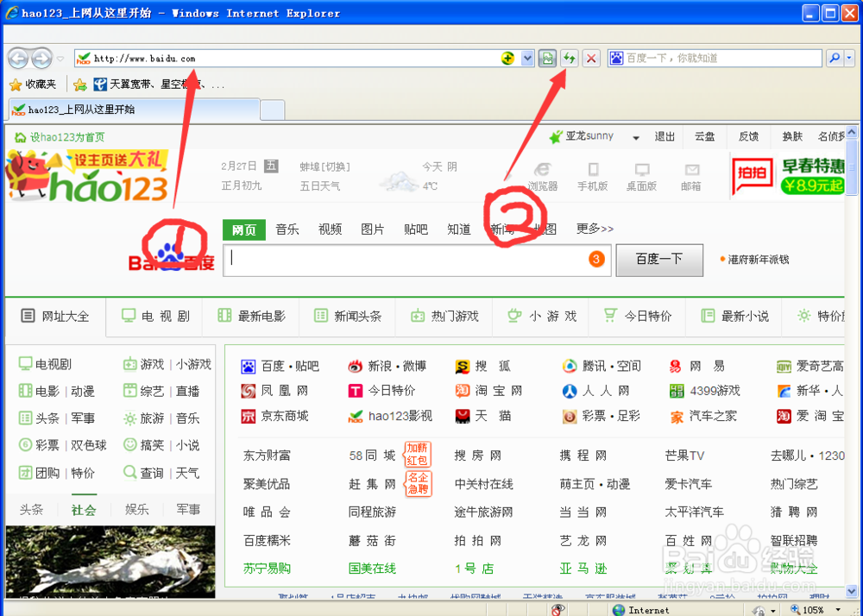Select the 网页 search tab
The width and height of the screenshot is (863, 616).
click(x=244, y=229)
